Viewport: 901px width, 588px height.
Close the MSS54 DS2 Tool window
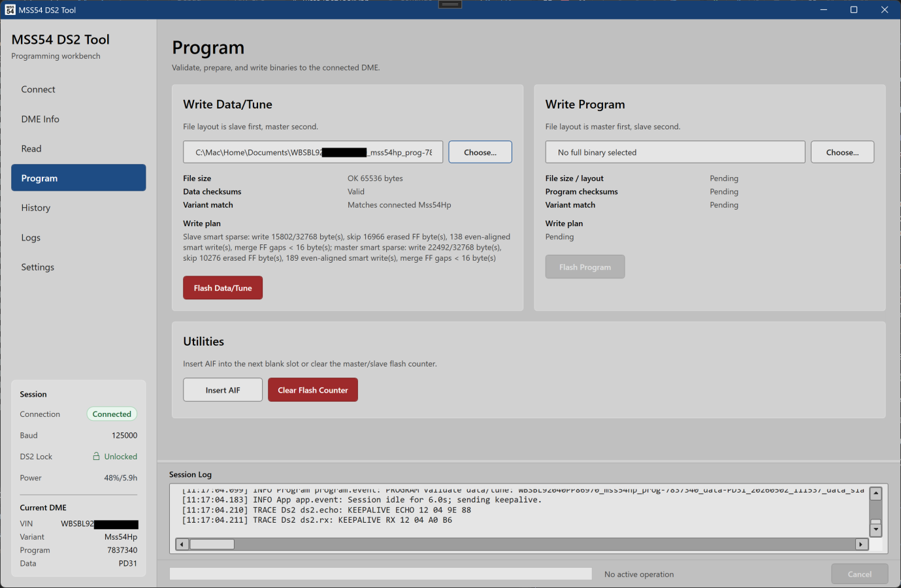click(885, 10)
